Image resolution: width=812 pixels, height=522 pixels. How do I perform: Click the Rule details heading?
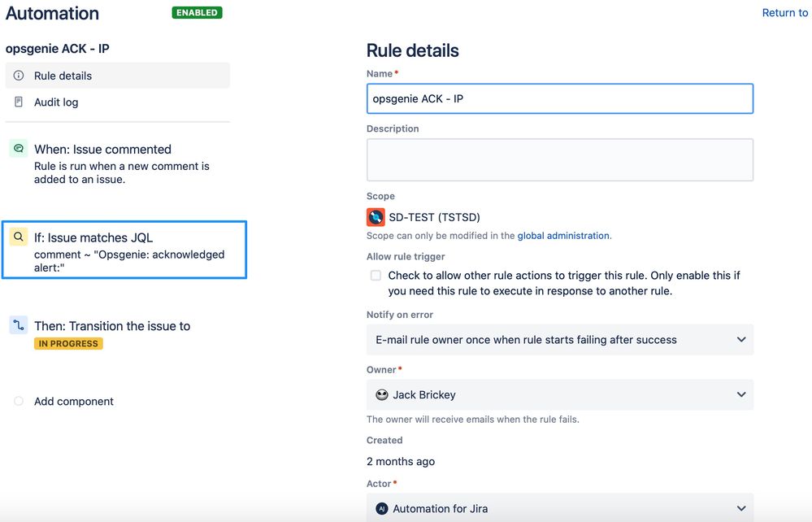(x=412, y=50)
